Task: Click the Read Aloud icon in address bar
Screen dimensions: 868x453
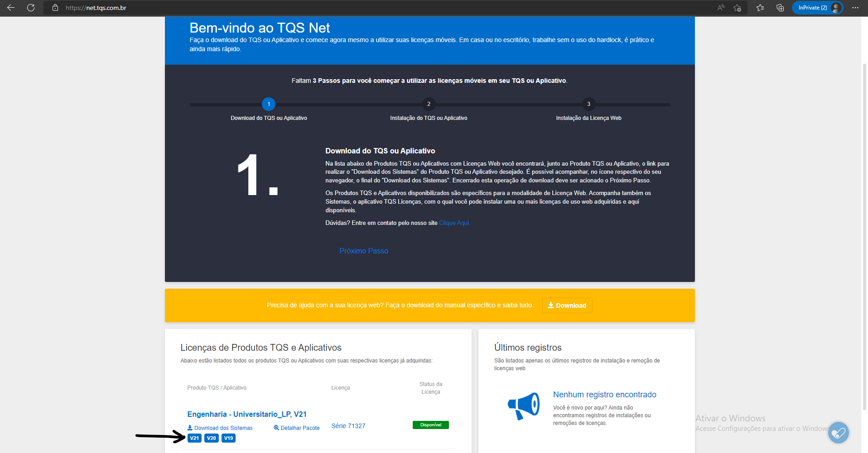Action: pos(721,8)
